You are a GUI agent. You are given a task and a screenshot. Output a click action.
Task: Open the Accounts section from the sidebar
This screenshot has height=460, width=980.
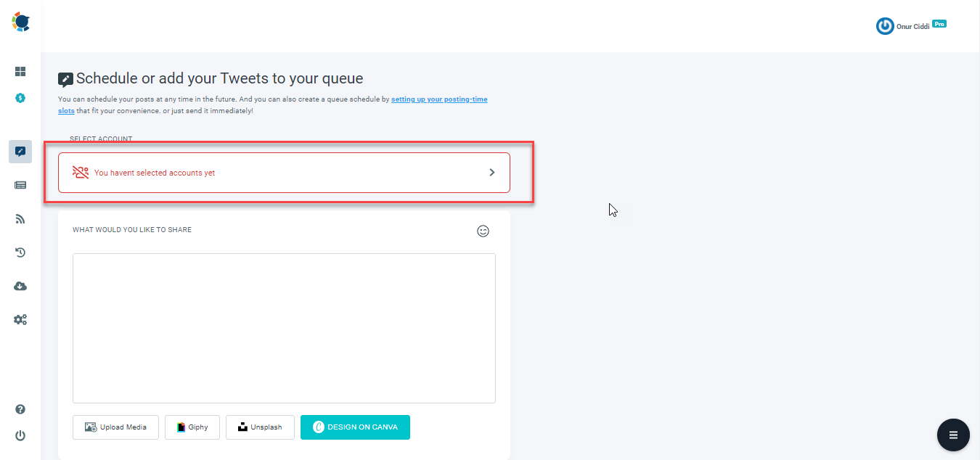(20, 97)
